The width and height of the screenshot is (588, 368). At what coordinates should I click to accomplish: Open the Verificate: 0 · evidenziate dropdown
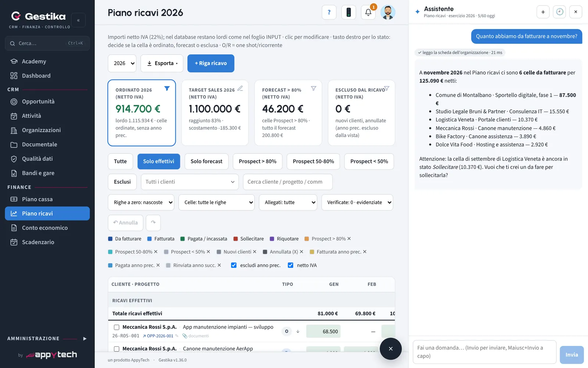coord(357,202)
